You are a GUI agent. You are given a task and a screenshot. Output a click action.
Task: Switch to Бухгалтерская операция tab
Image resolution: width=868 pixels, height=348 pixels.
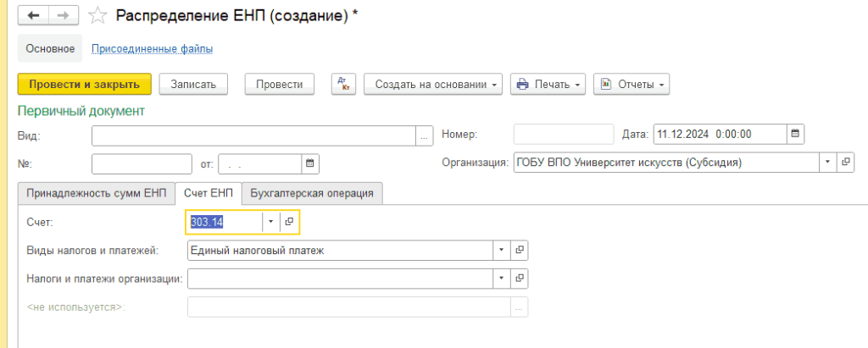click(312, 193)
